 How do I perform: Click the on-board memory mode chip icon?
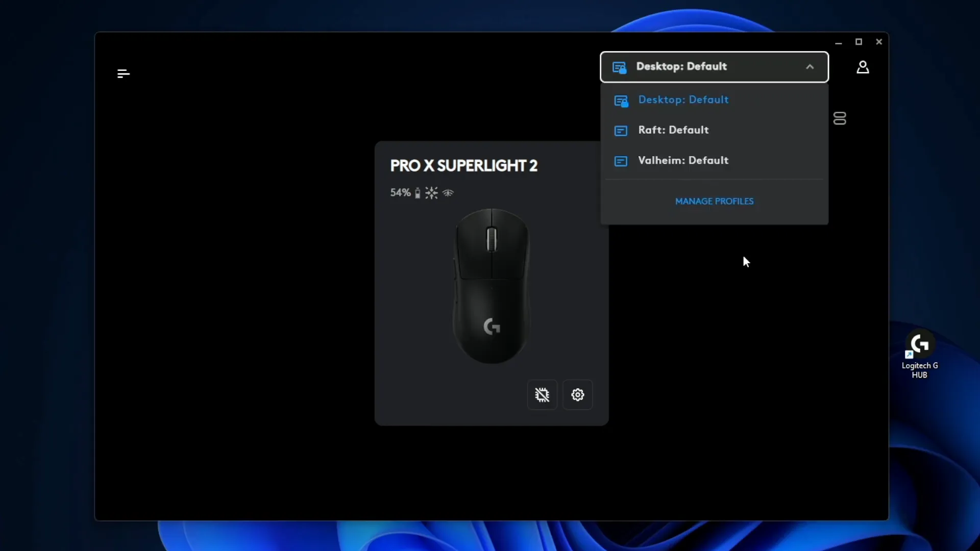(542, 395)
